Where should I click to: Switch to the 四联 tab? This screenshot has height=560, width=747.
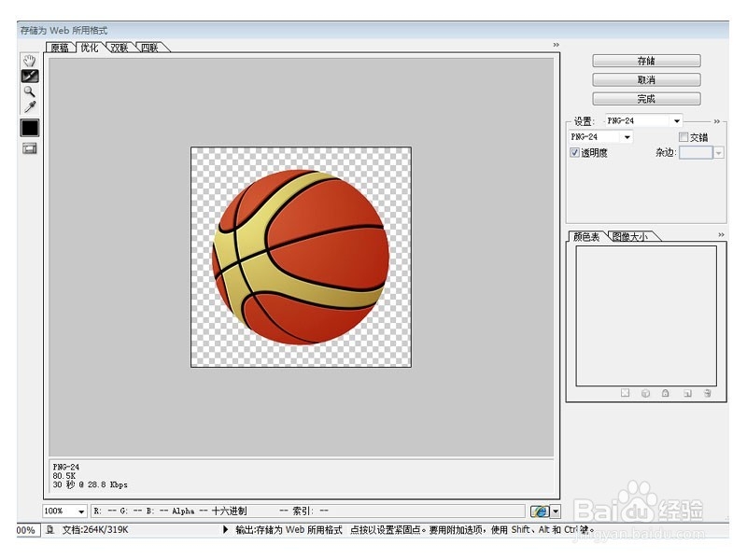tap(149, 48)
